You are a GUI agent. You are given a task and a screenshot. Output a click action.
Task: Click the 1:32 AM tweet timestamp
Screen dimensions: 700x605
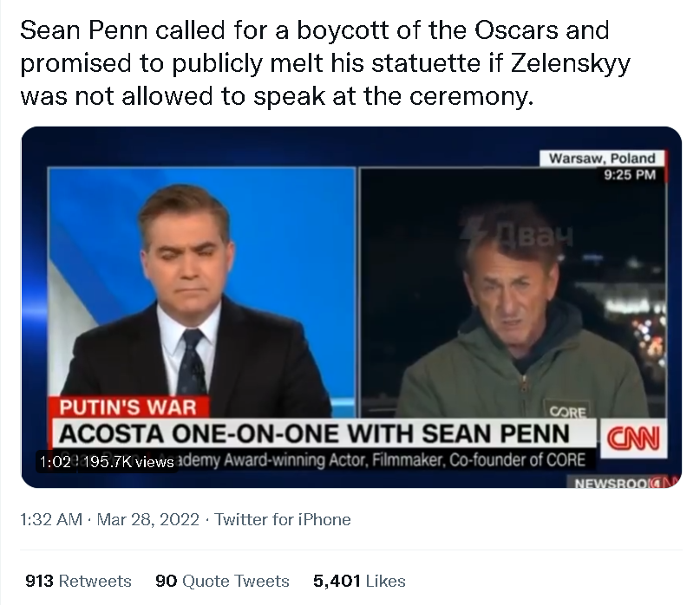click(x=50, y=520)
